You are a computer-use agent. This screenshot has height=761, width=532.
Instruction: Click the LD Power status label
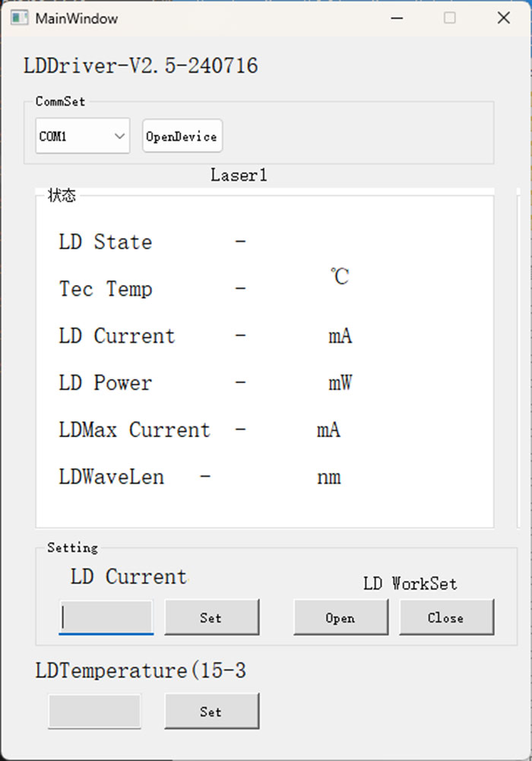(x=105, y=383)
